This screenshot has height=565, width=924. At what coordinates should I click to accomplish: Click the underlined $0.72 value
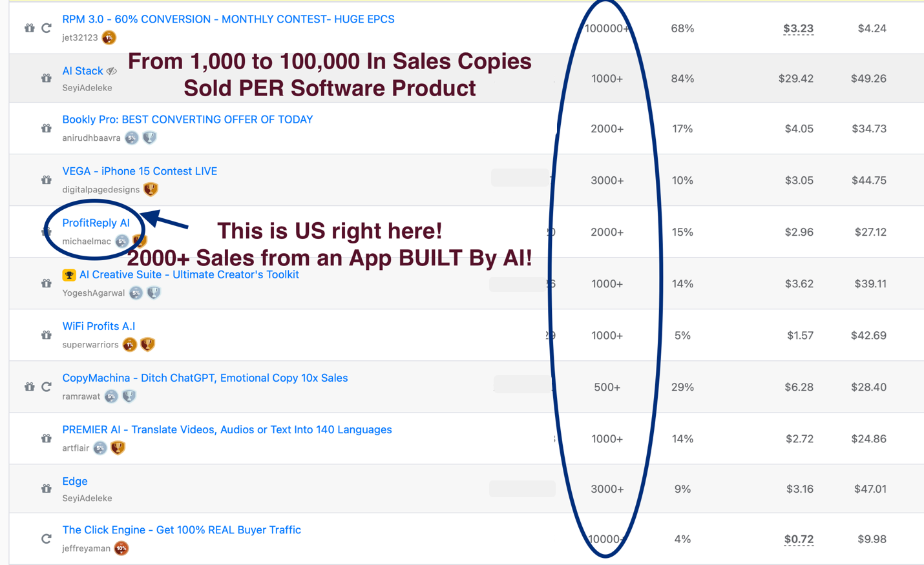point(799,539)
